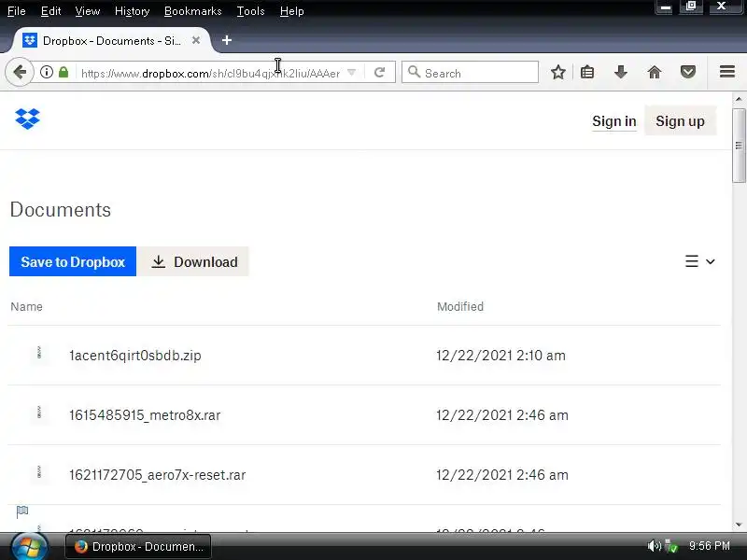The image size is (747, 560).
Task: Click the Dropbox logo in page header
Action: tap(28, 119)
